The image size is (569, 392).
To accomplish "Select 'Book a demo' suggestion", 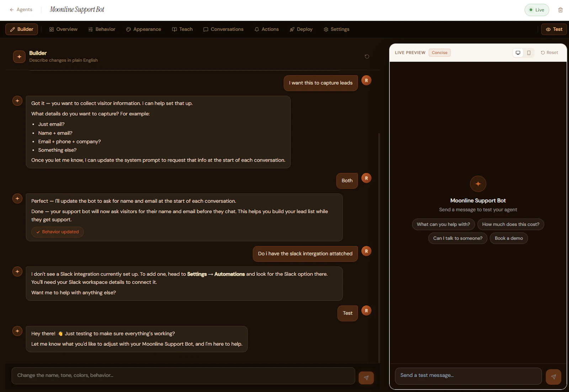I will (x=509, y=238).
